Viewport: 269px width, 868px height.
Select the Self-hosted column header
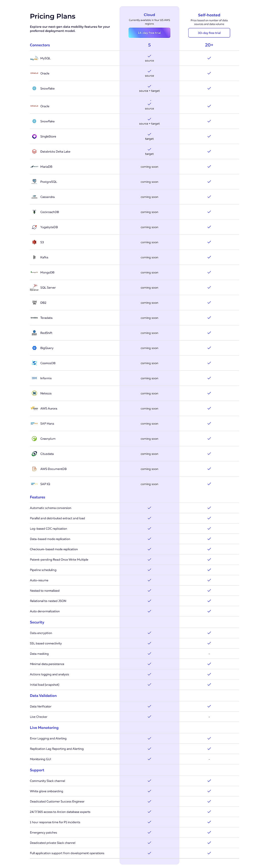pos(209,15)
